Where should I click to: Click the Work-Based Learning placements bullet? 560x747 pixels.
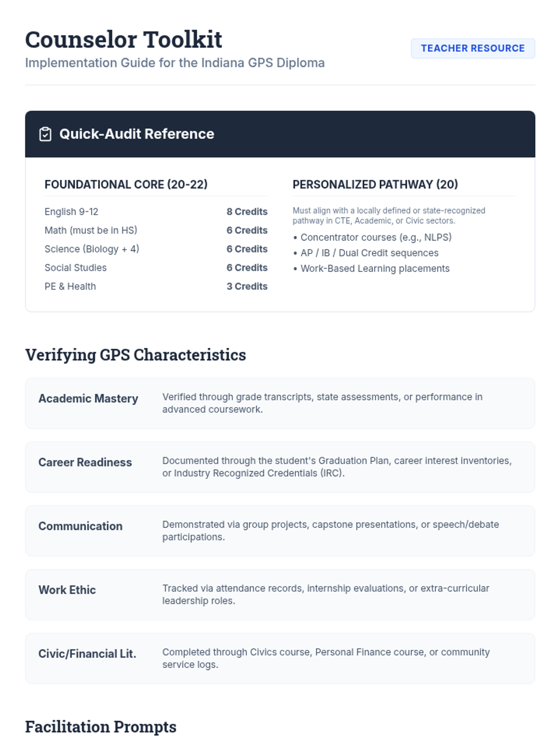point(375,268)
